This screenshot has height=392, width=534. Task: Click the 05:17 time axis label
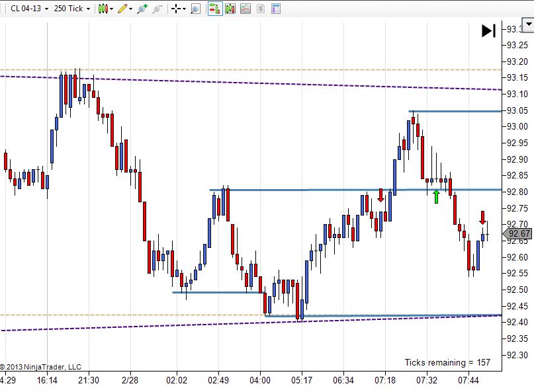coord(301,380)
